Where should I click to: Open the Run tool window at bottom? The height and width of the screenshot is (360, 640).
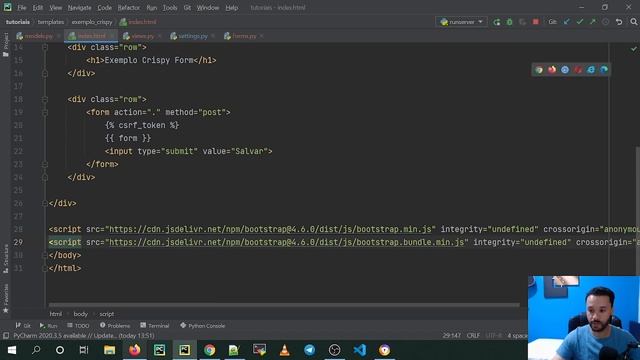tap(49, 326)
